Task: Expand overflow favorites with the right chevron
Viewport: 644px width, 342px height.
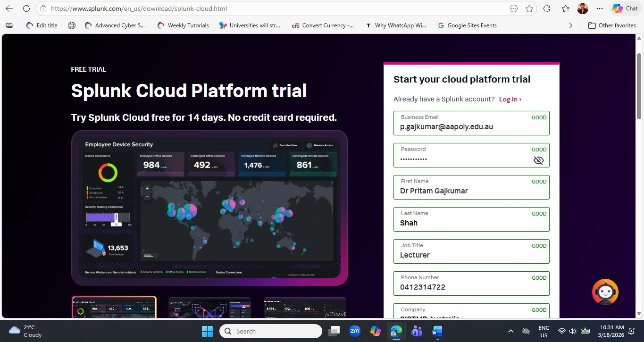Action: click(x=570, y=25)
